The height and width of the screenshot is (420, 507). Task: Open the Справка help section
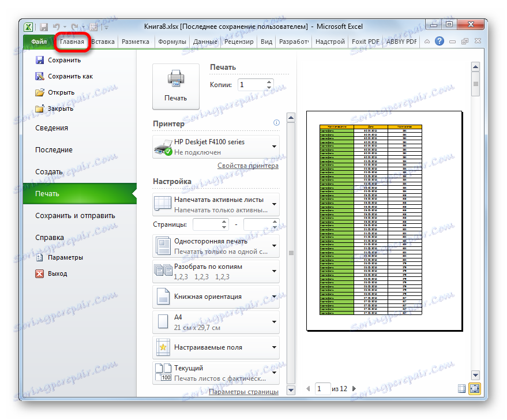[x=50, y=238]
